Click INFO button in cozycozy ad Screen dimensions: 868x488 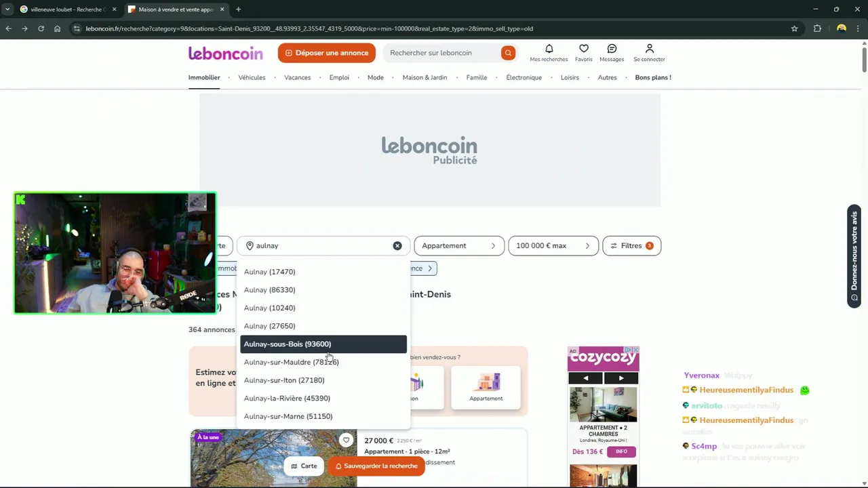621,451
